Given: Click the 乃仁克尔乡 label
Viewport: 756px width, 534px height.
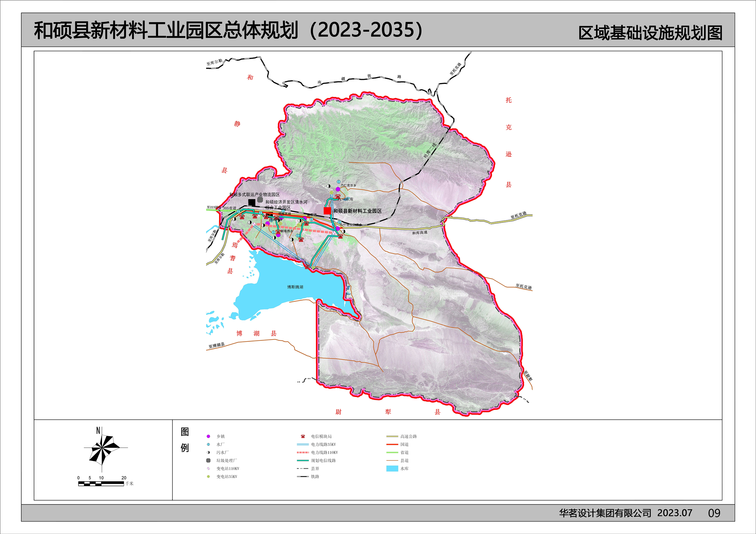Looking at the screenshot, I should 348,185.
